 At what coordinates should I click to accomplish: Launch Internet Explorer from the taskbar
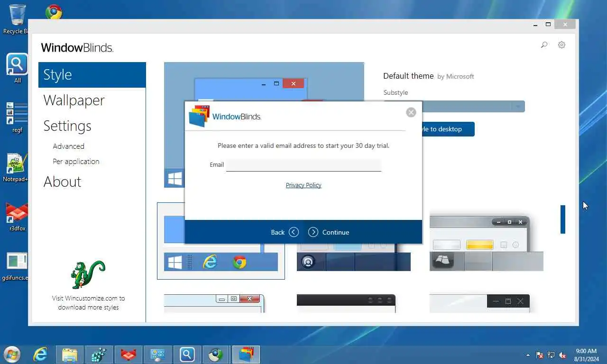(40, 355)
